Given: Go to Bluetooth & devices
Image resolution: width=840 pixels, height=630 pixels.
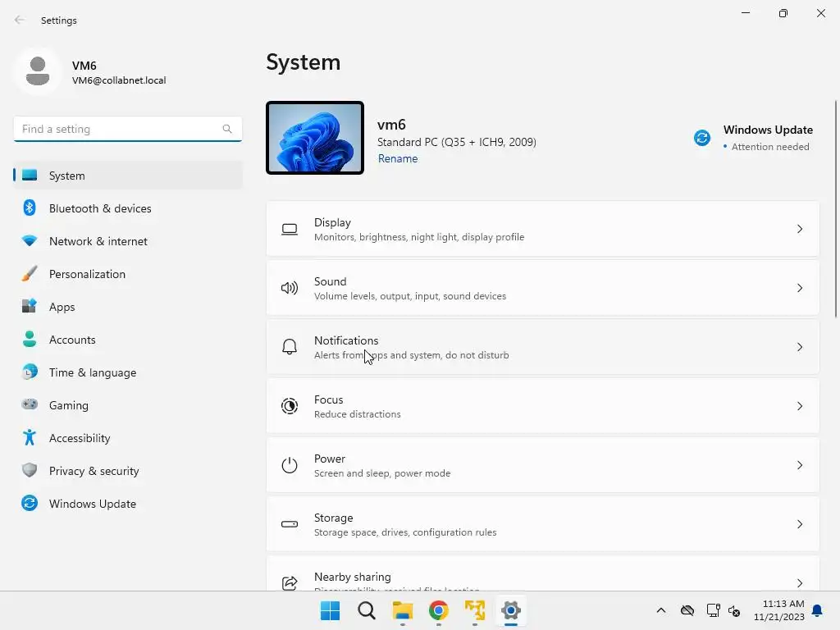Looking at the screenshot, I should [127, 208].
